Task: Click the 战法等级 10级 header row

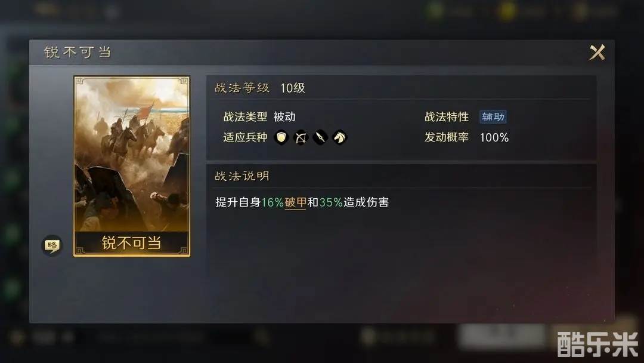Action: click(401, 88)
